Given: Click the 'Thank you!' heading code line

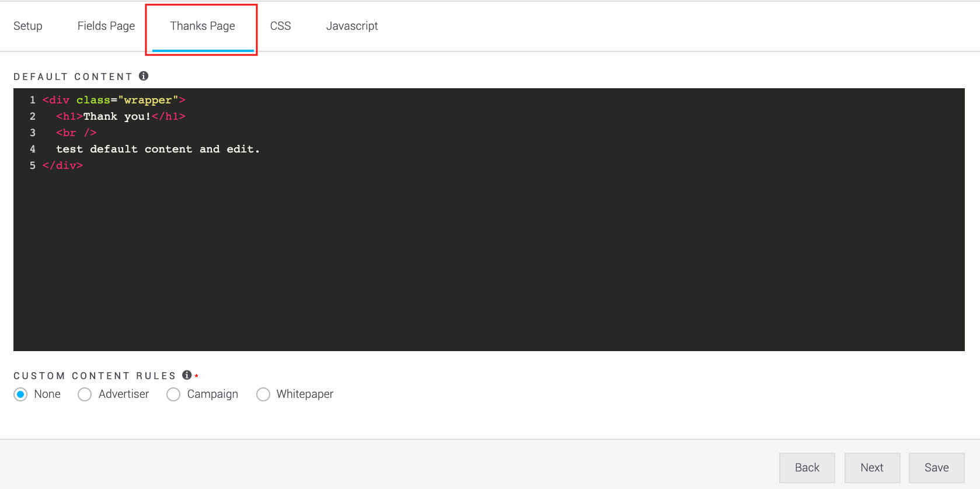Looking at the screenshot, I should (x=121, y=116).
